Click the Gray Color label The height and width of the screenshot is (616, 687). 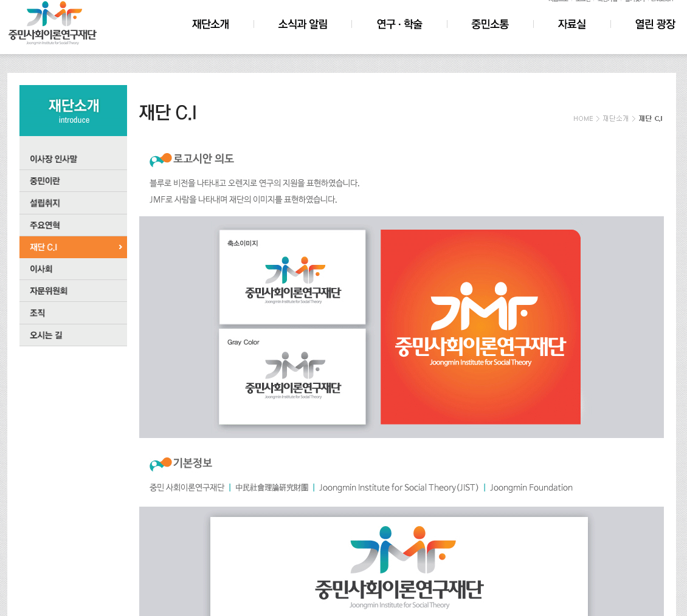click(x=243, y=342)
